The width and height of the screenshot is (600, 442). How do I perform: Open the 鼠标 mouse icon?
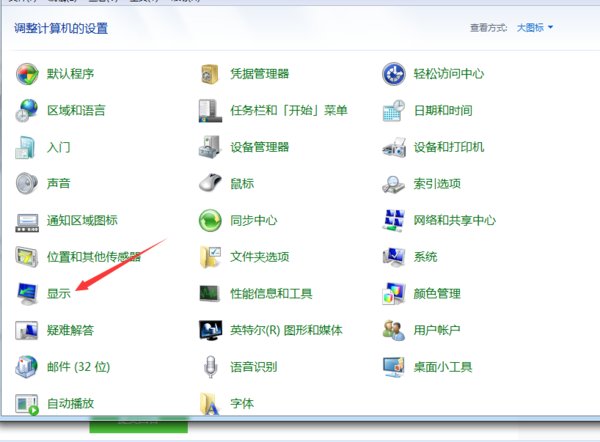(x=210, y=183)
